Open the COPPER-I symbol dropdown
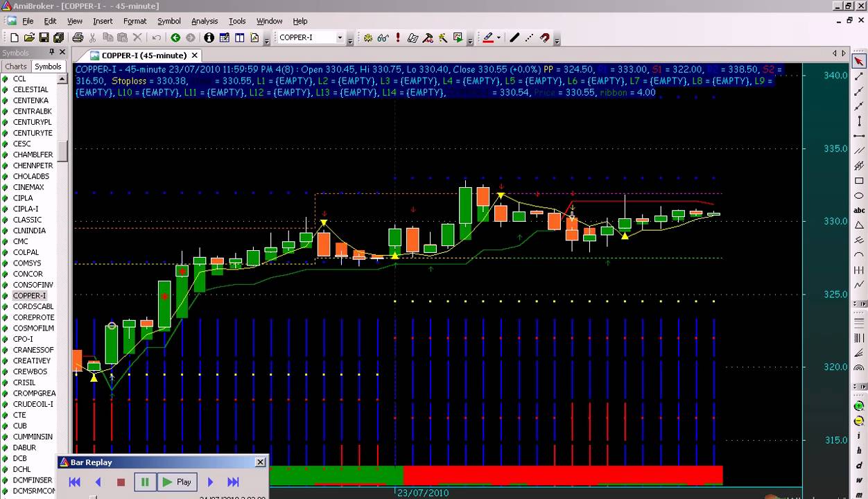Screen dimensions: 868x499 340,37
